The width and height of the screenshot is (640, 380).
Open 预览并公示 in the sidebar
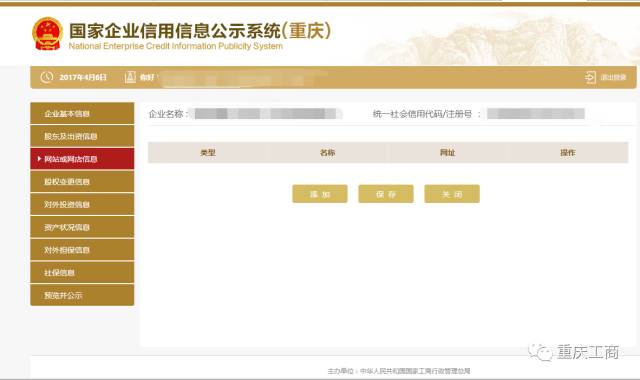[82, 295]
